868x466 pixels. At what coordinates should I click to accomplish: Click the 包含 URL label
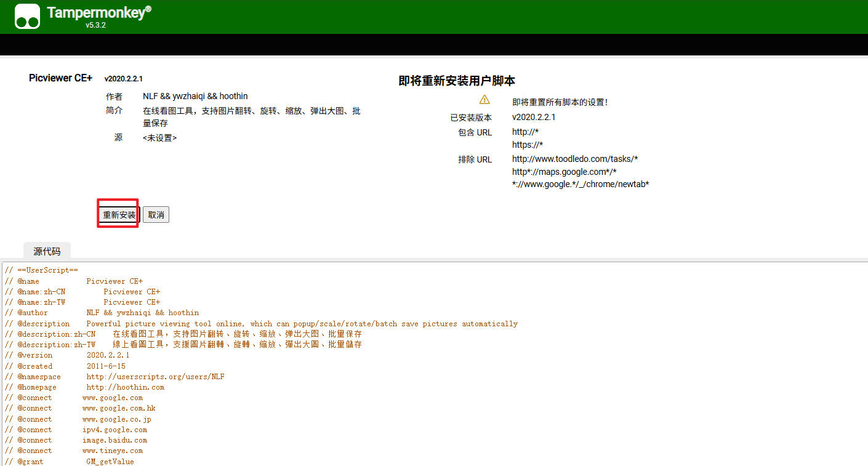tap(475, 132)
